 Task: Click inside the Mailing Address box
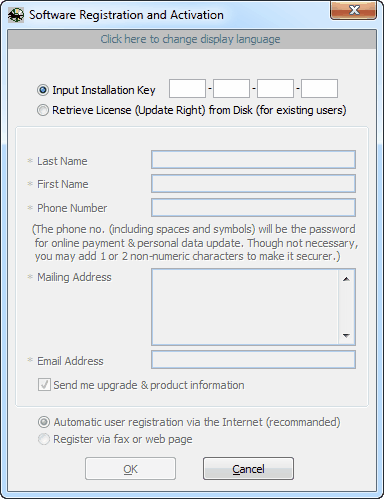pyautogui.click(x=245, y=307)
